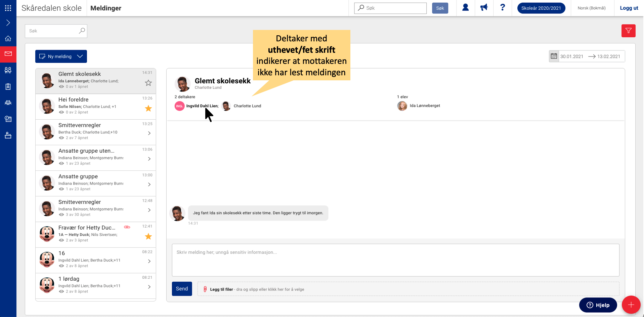This screenshot has width=644, height=317.
Task: Open Smittevernregler 12:48 chevron
Action: point(149,210)
